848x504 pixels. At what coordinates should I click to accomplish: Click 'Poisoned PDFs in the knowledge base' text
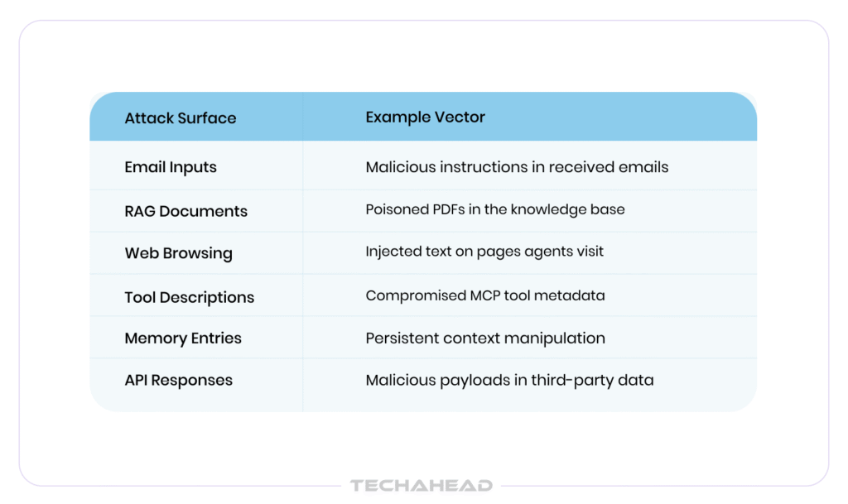494,209
